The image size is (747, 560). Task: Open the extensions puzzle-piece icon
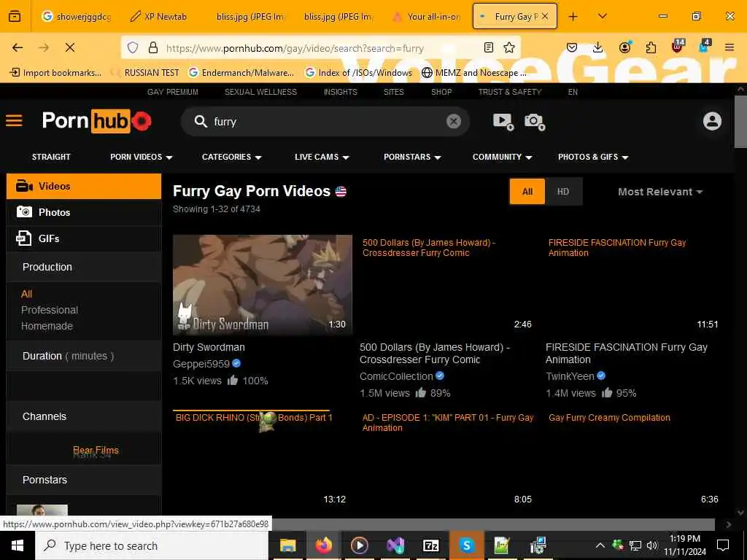(651, 47)
